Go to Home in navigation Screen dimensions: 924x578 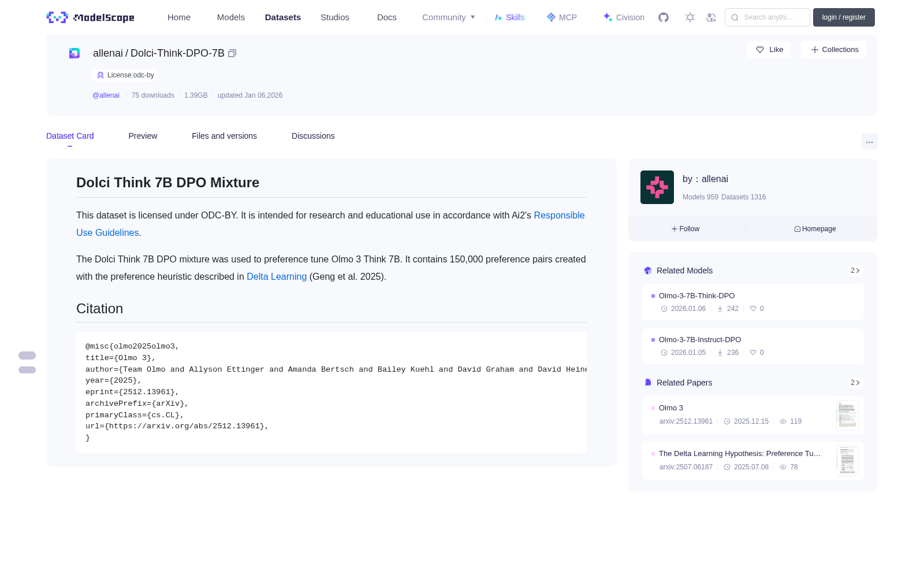(x=179, y=17)
